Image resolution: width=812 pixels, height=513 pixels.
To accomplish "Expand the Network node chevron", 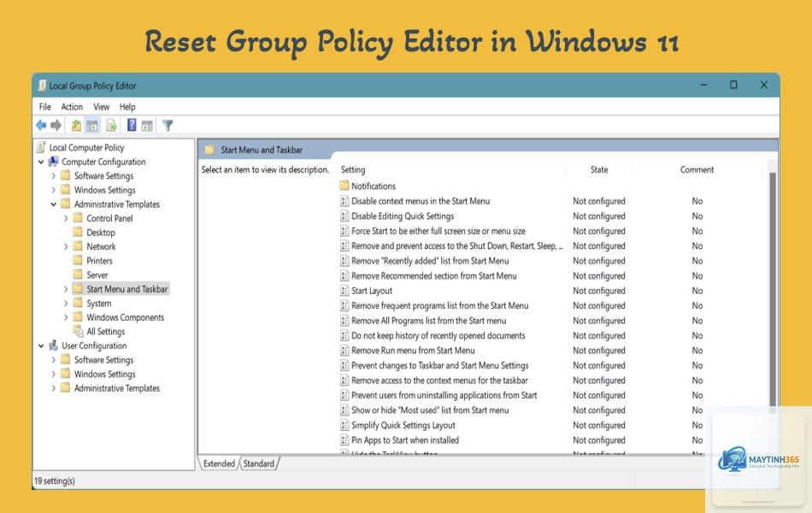I will (x=66, y=246).
